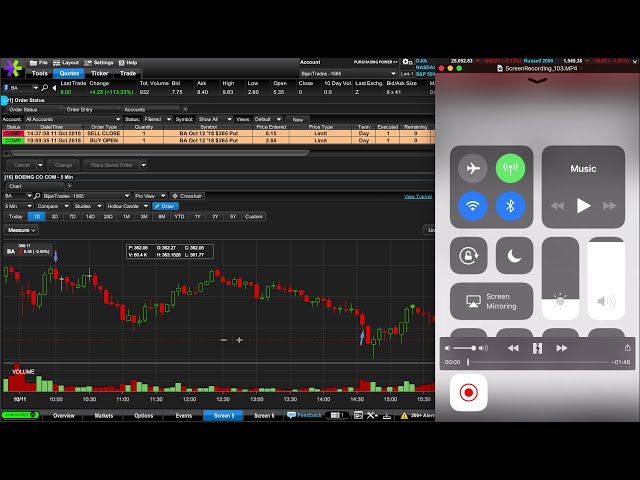Click the Control Center volume slider

click(x=606, y=278)
